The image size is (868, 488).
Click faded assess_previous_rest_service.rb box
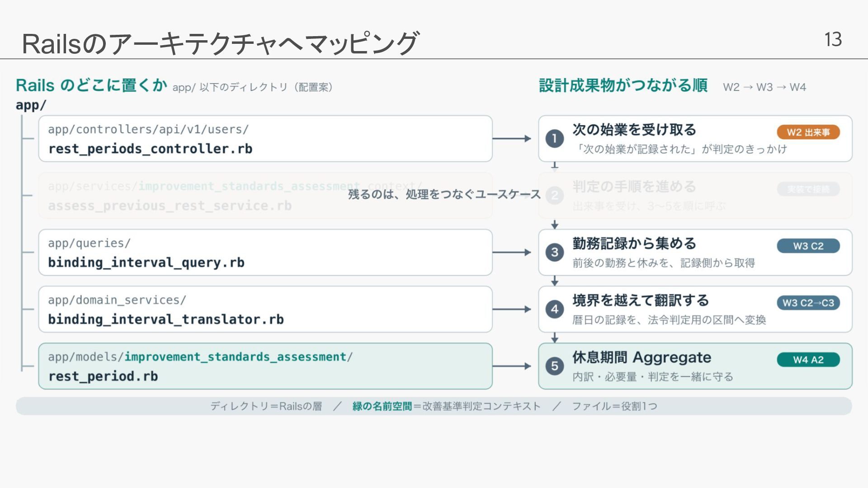(265, 196)
